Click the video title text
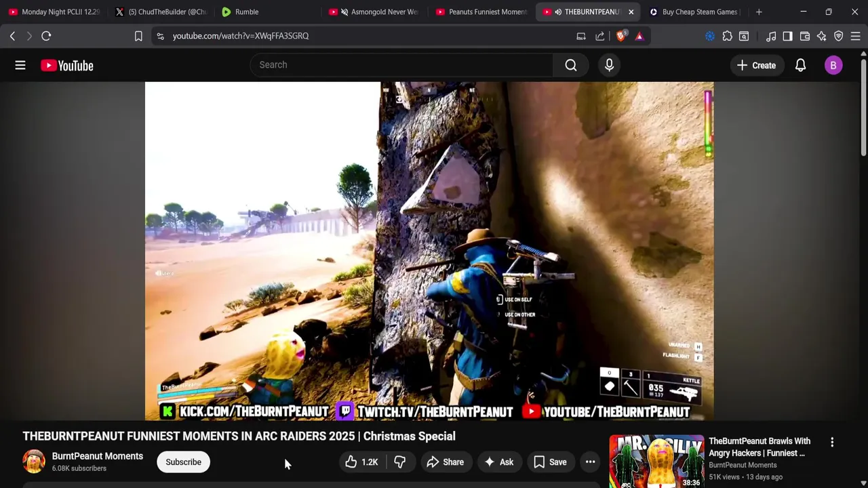The image size is (868, 488). pyautogui.click(x=239, y=436)
